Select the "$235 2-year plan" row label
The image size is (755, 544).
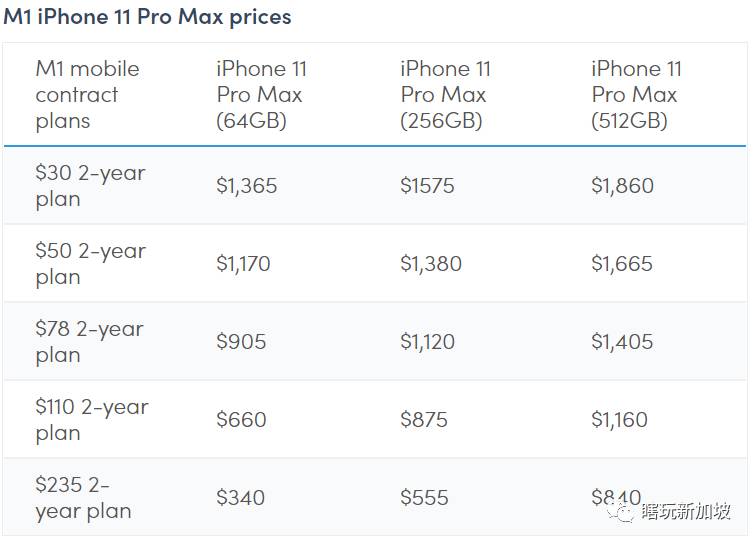coord(83,498)
